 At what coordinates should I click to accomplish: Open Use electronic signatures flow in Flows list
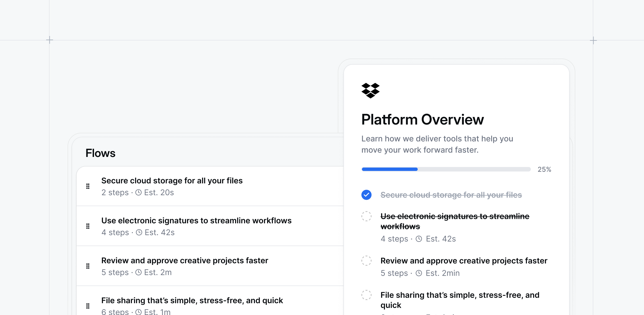[210, 226]
